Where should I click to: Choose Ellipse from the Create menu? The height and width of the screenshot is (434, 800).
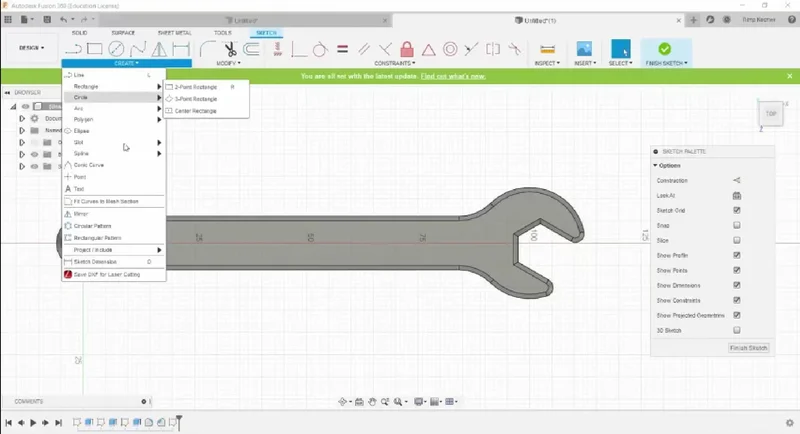click(114, 131)
